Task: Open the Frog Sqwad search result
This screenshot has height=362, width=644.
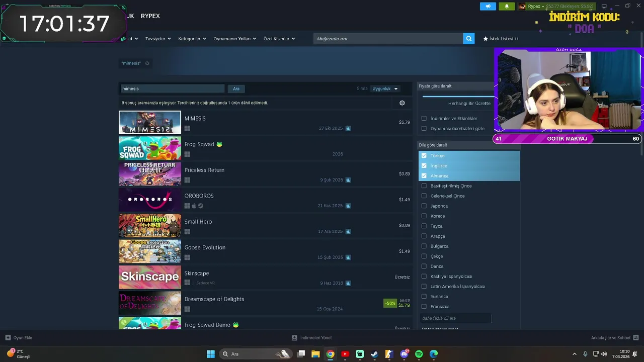Action: [x=266, y=148]
